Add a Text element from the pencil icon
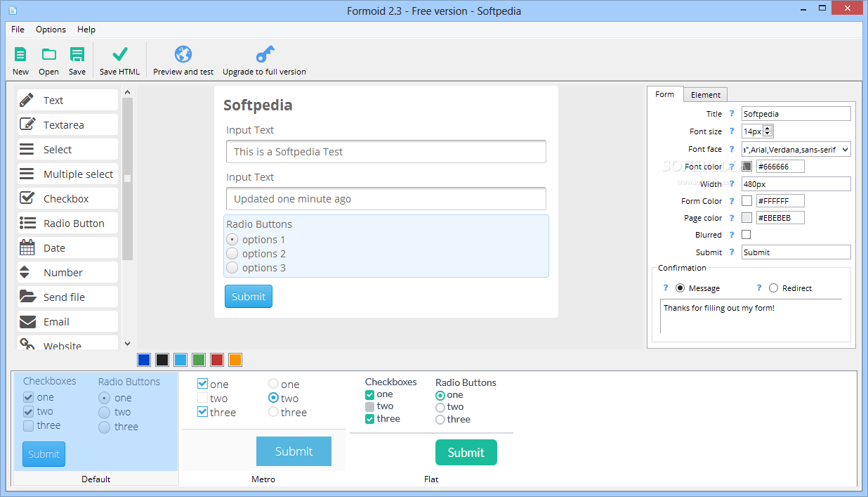This screenshot has height=497, width=868. point(67,100)
